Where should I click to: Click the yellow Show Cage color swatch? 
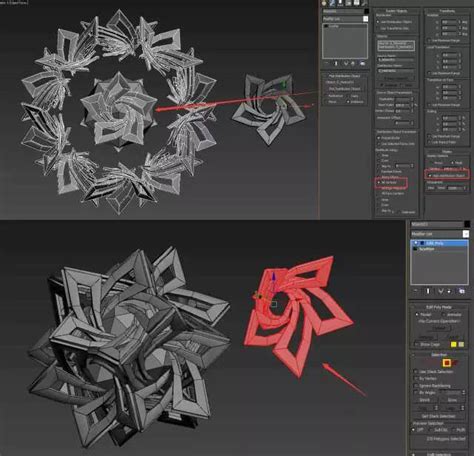click(454, 344)
